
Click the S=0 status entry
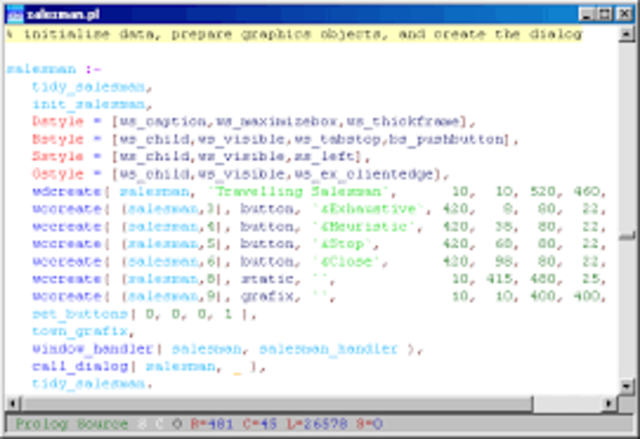[x=369, y=424]
